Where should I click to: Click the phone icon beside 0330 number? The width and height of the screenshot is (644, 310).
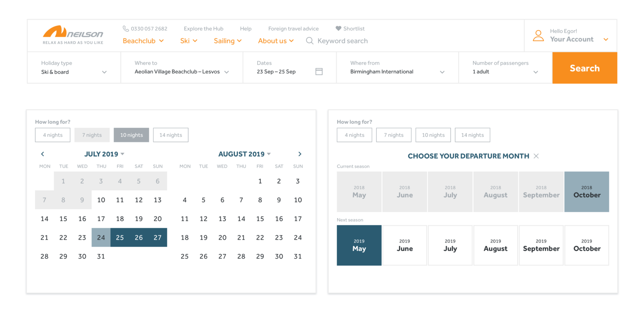click(126, 29)
